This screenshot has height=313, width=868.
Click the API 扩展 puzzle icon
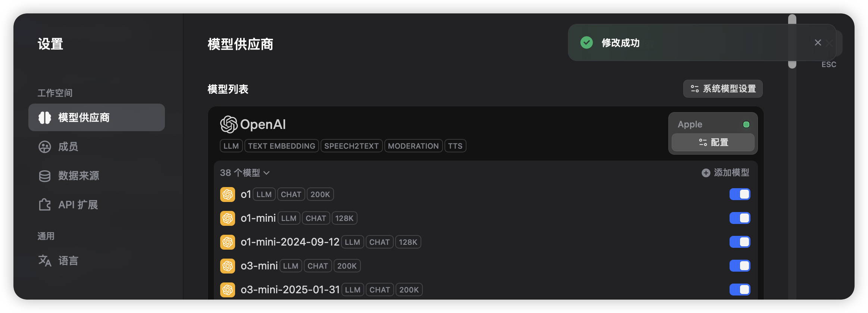(45, 205)
